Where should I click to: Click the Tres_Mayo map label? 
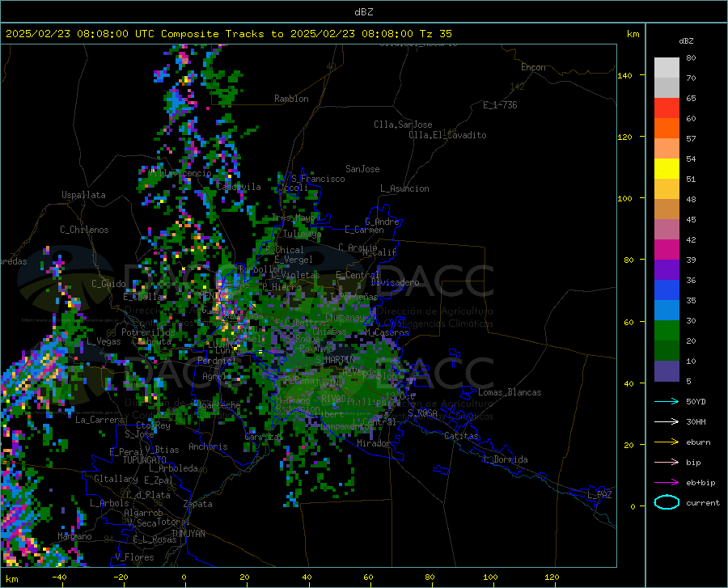pyautogui.click(x=293, y=218)
